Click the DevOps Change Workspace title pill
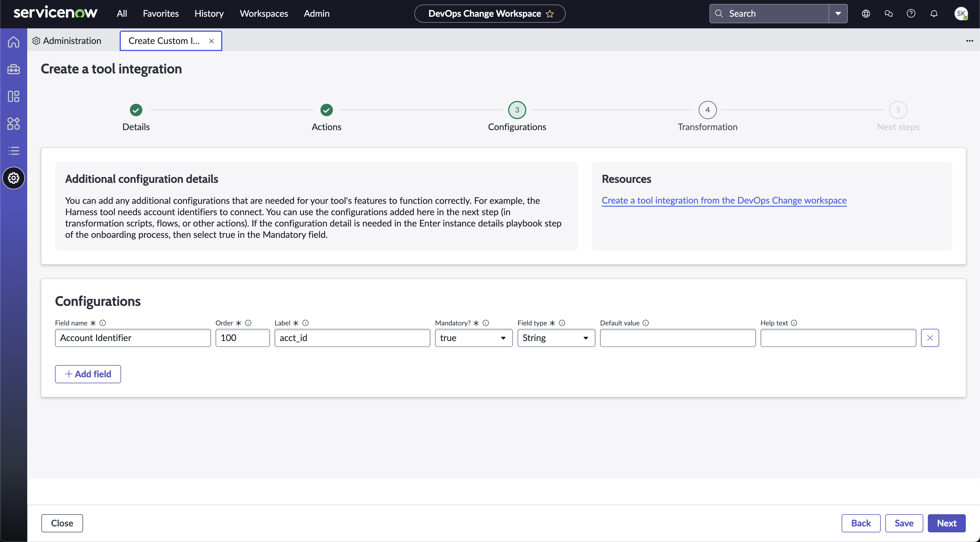 pos(490,14)
